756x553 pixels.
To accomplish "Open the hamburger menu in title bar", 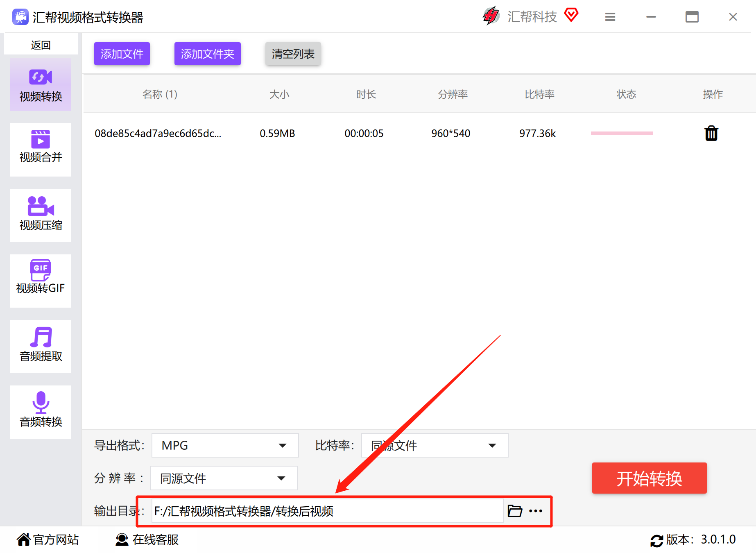I will 610,17.
